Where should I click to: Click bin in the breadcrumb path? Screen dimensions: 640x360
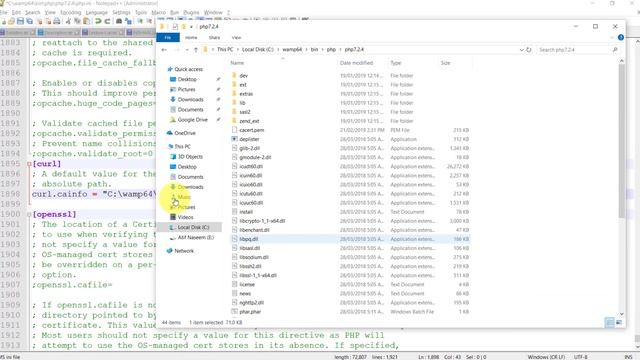point(314,49)
